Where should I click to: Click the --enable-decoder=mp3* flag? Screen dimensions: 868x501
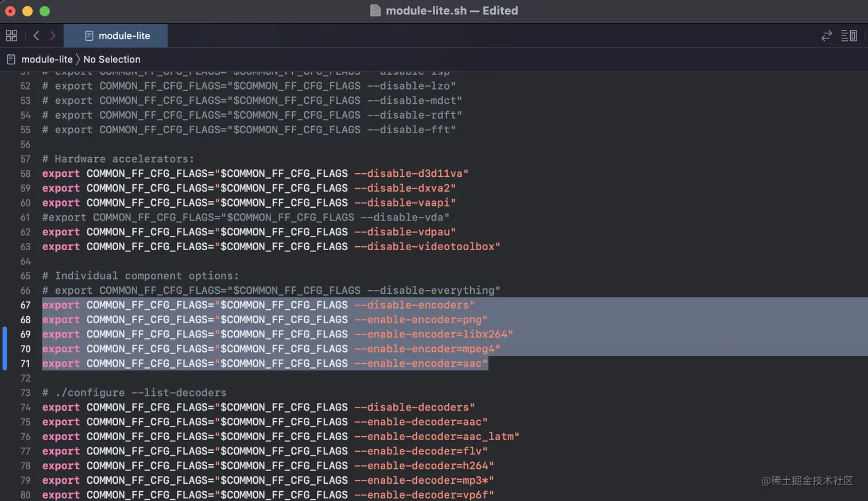click(421, 480)
